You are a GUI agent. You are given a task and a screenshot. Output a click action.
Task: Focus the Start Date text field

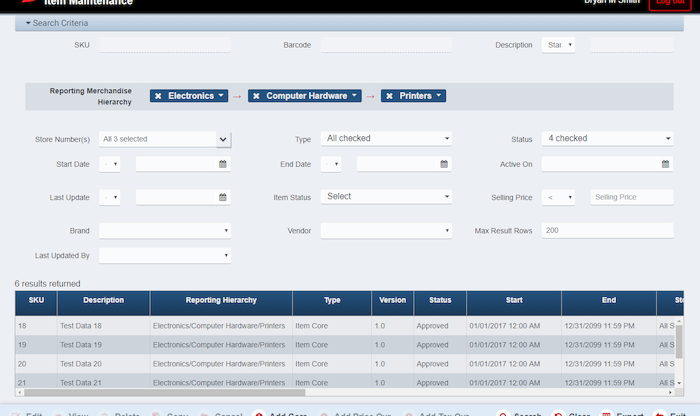(177, 164)
